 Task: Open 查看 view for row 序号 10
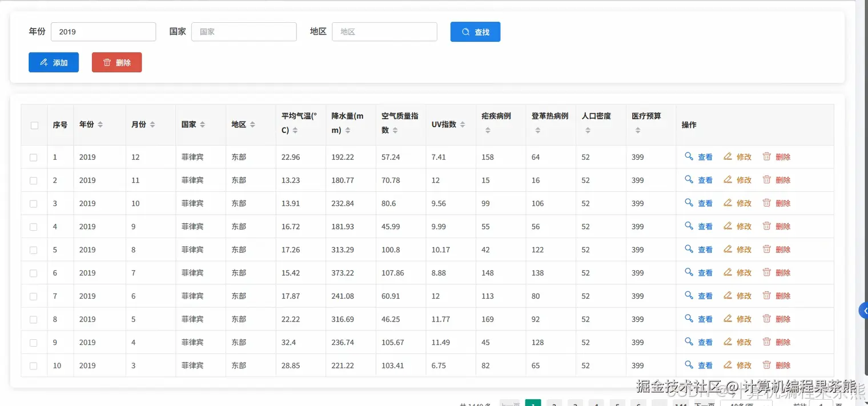coord(698,365)
